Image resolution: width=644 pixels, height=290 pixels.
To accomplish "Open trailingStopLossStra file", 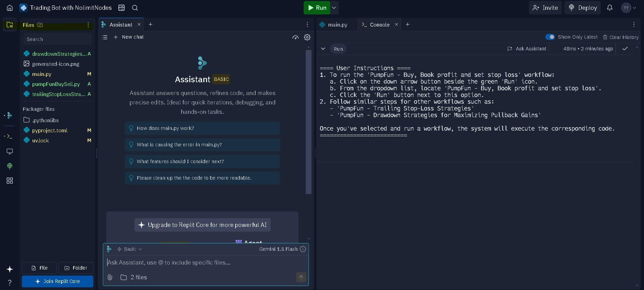I will pyautogui.click(x=57, y=94).
